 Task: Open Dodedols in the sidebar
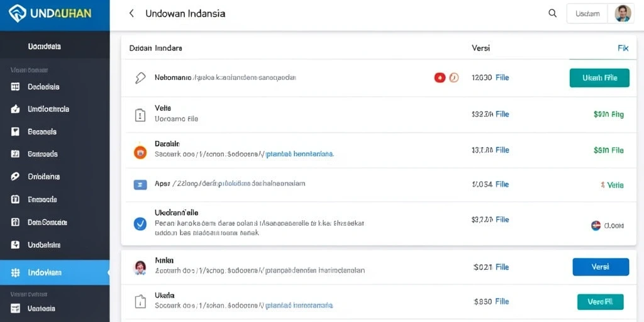coord(43,87)
